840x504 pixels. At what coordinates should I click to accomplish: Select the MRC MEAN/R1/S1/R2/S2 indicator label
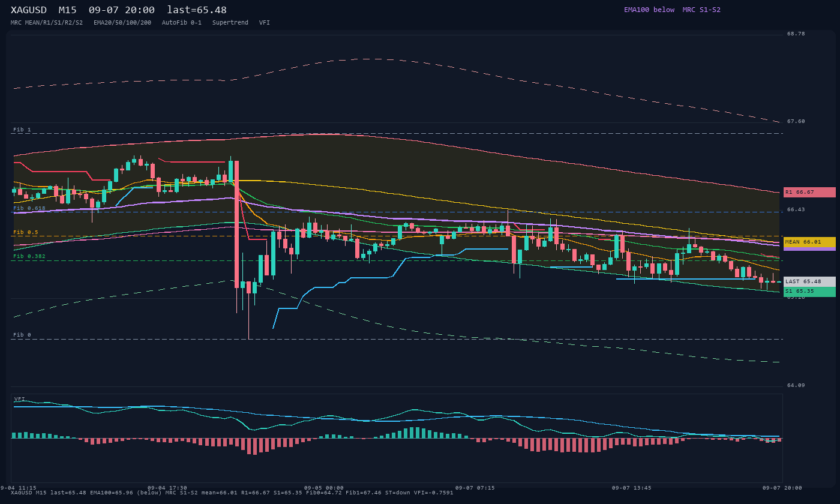point(47,23)
